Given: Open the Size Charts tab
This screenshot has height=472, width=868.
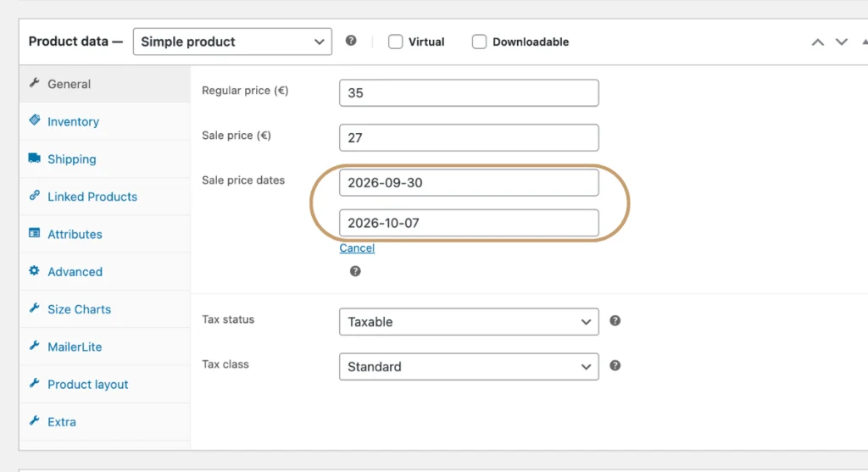Looking at the screenshot, I should pos(104,309).
